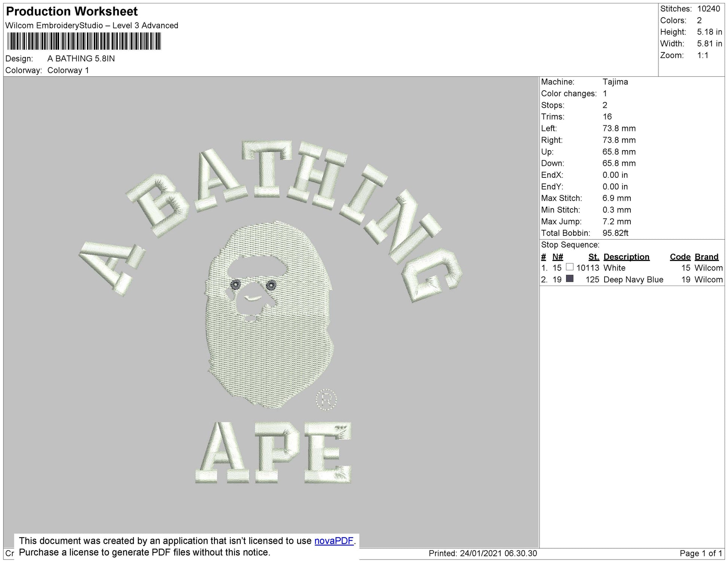This screenshot has width=728, height=563.
Task: Click the ape's right eye
Action: coord(270,286)
